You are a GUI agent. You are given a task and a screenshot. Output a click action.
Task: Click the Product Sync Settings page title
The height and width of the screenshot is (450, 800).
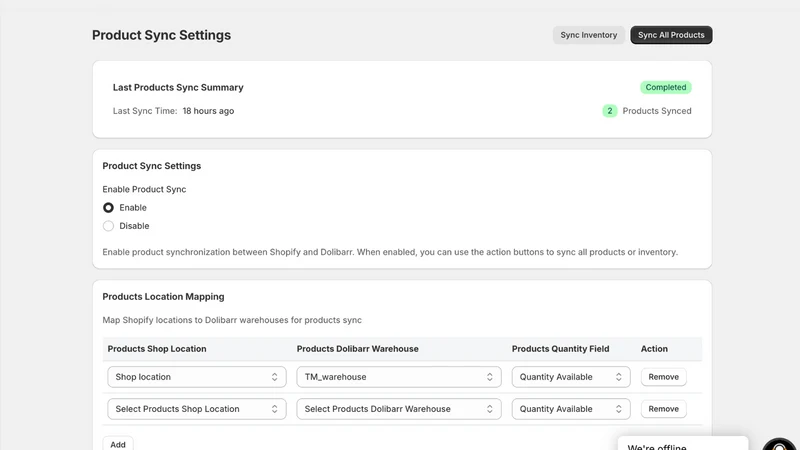point(161,35)
